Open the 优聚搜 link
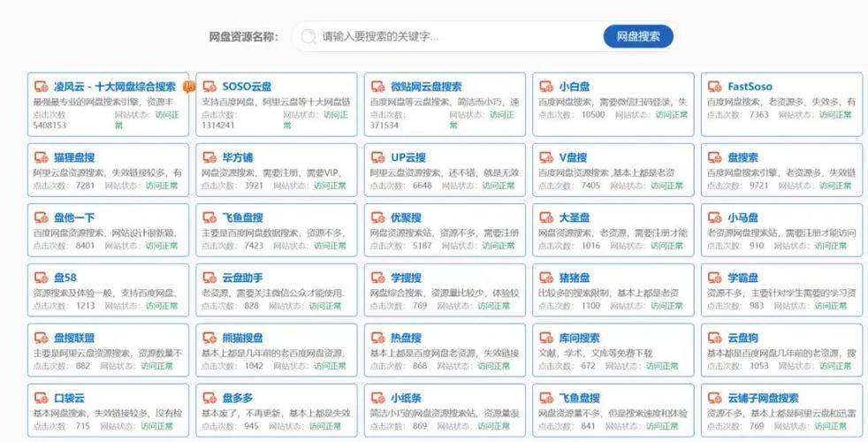This screenshot has height=442, width=868. tap(406, 217)
